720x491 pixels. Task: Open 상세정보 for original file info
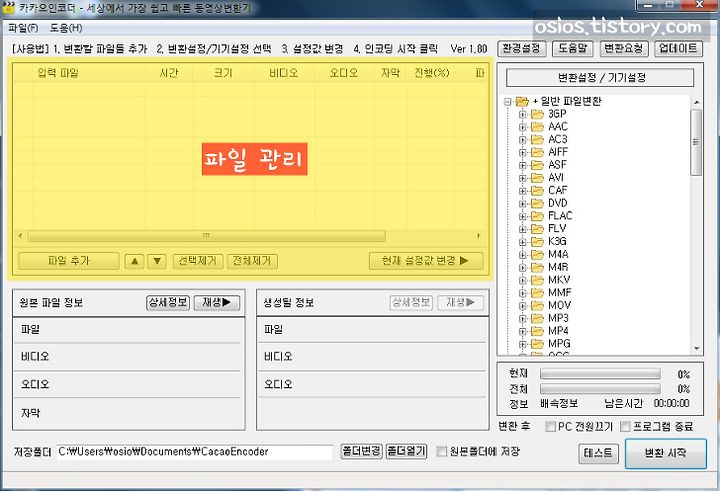pyautogui.click(x=168, y=302)
